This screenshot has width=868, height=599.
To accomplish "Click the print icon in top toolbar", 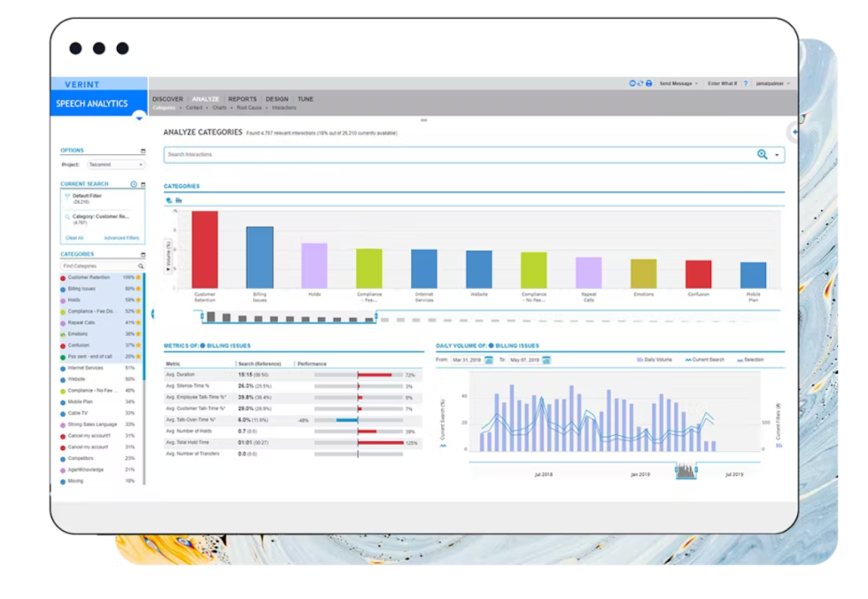I will point(649,83).
